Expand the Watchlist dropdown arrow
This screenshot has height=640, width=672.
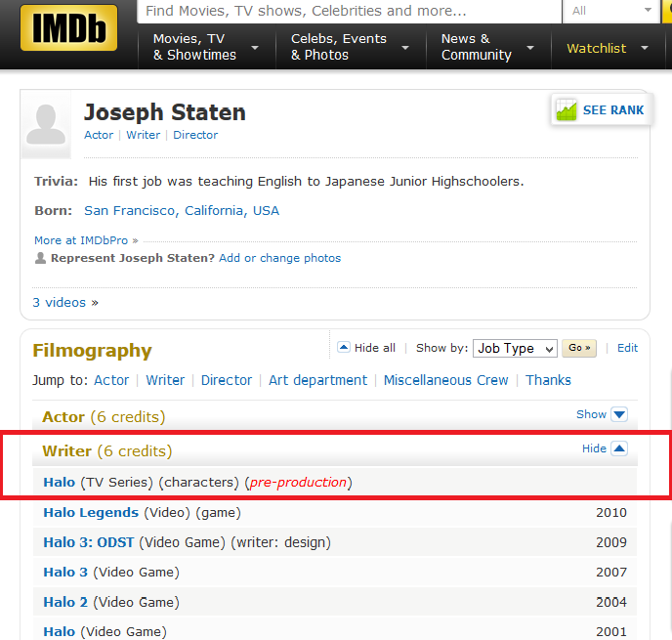point(644,48)
